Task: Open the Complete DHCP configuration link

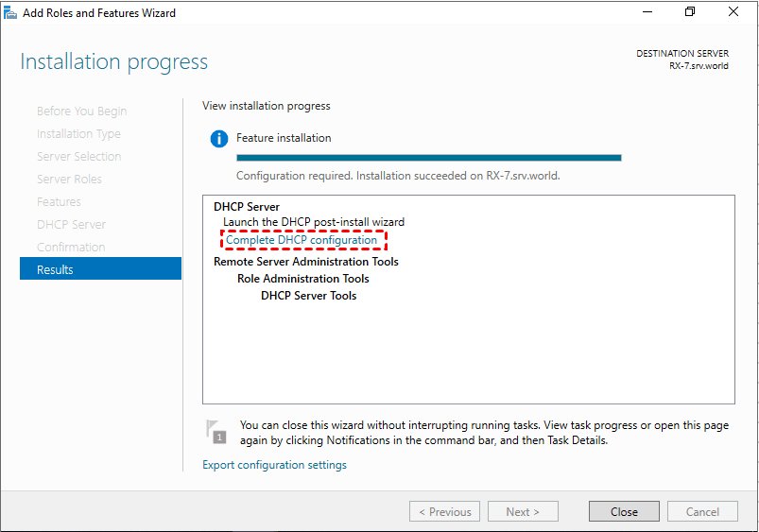Action: coord(302,240)
